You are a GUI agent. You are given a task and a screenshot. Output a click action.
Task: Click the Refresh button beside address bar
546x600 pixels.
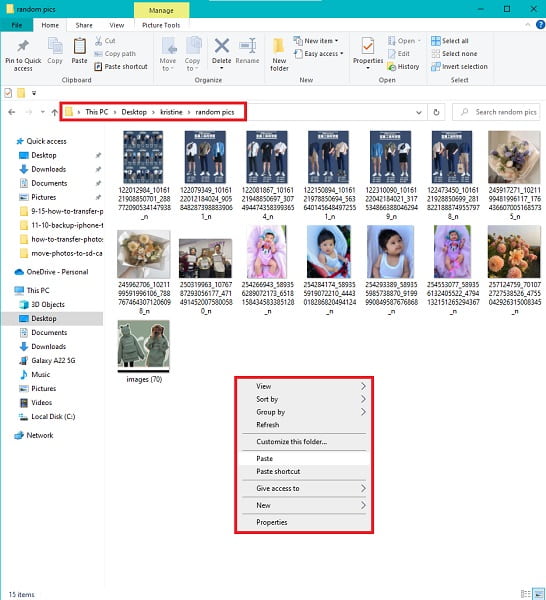(436, 112)
